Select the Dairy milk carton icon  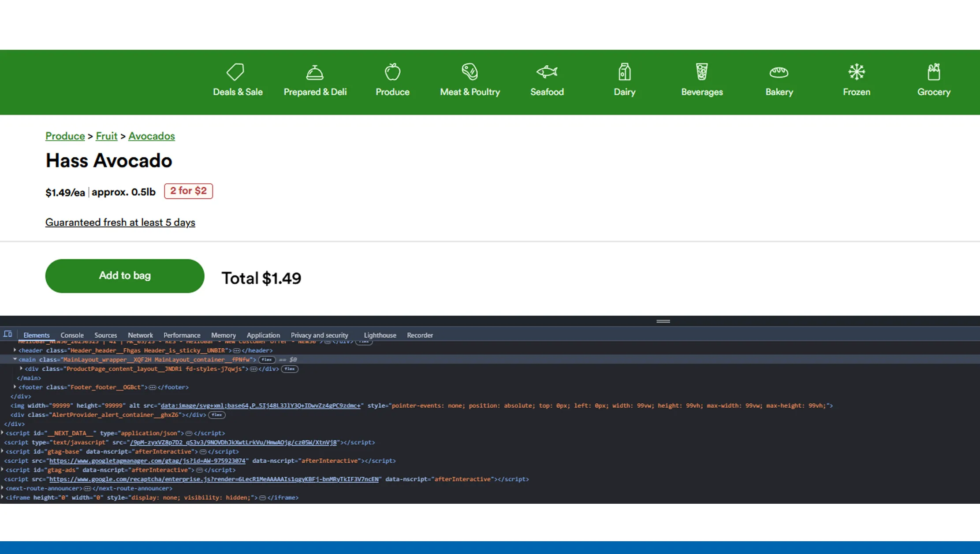click(x=624, y=72)
